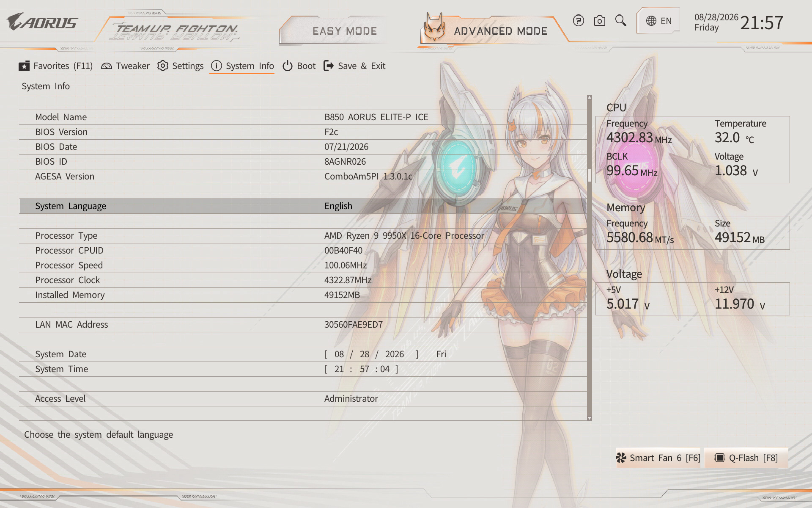Click the help question mark icon
This screenshot has width=812, height=508.
(x=578, y=21)
